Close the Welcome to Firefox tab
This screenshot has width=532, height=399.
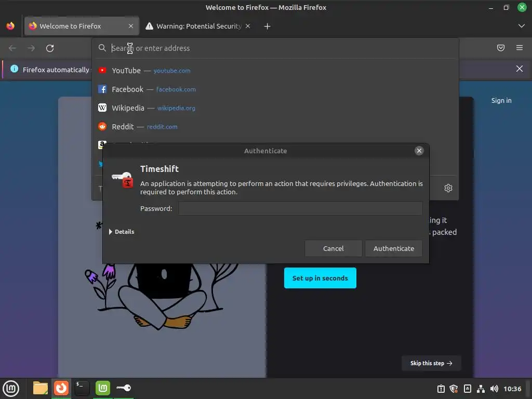(x=131, y=26)
